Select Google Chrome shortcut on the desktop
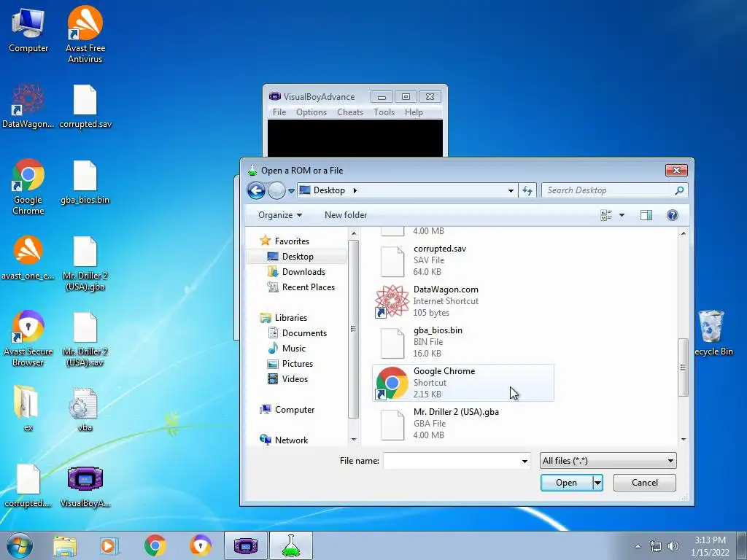The width and height of the screenshot is (747, 560). click(28, 187)
